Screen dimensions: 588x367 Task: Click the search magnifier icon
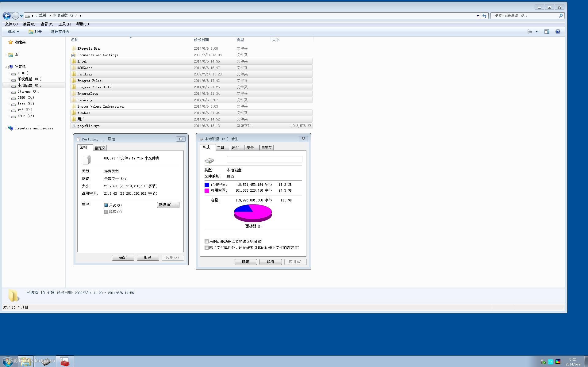[561, 16]
